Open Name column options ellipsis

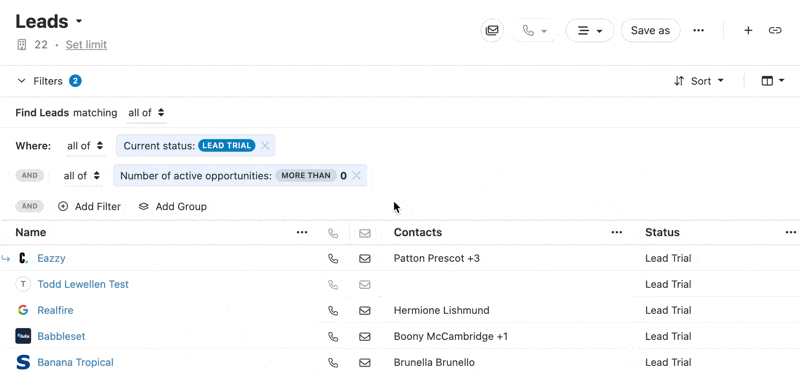pyautogui.click(x=302, y=233)
